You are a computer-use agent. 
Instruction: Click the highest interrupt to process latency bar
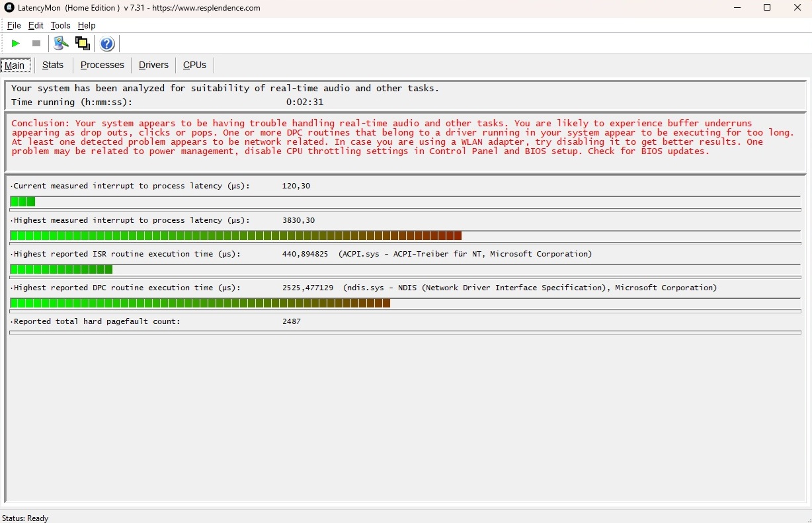point(235,235)
